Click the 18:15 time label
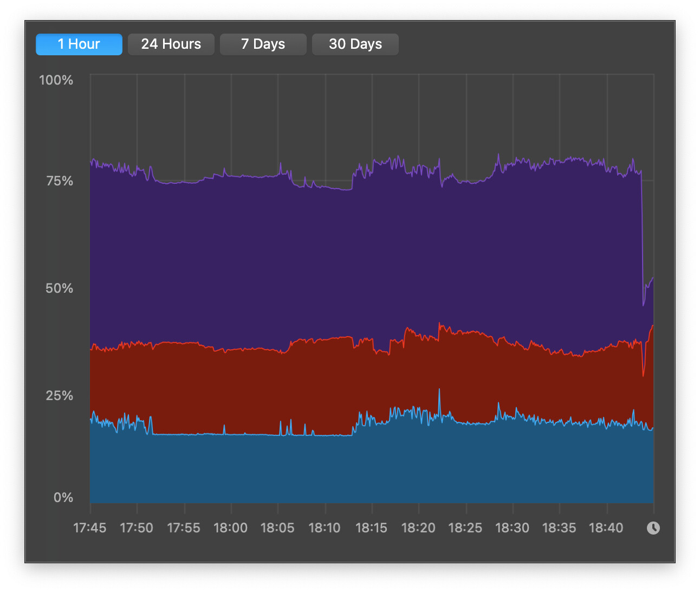 click(x=372, y=528)
